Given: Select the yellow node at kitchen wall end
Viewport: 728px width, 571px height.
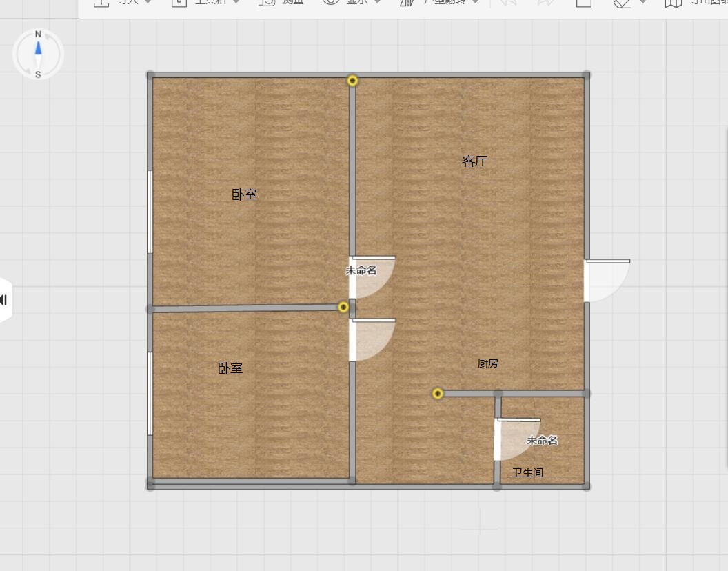Looking at the screenshot, I should [438, 393].
